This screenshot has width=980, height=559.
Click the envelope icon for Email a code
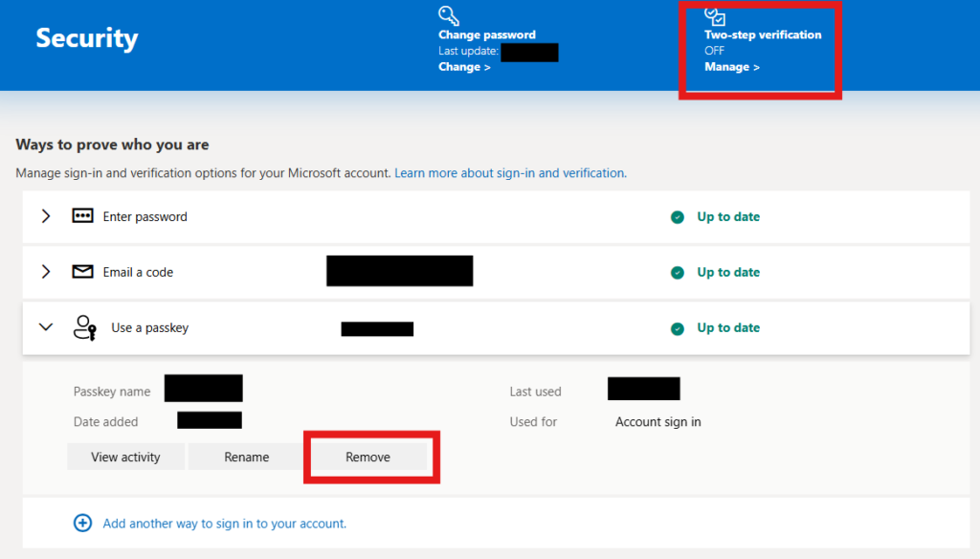click(82, 272)
